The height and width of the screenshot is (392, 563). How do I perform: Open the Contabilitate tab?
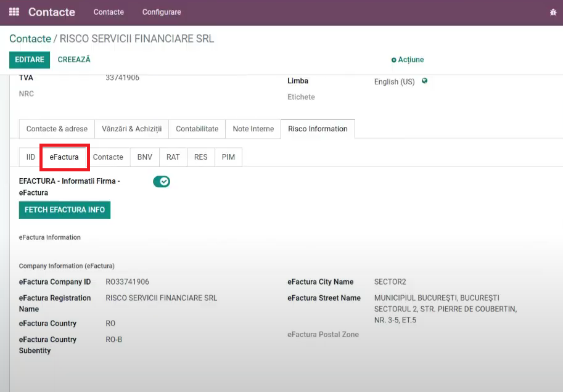coord(197,129)
